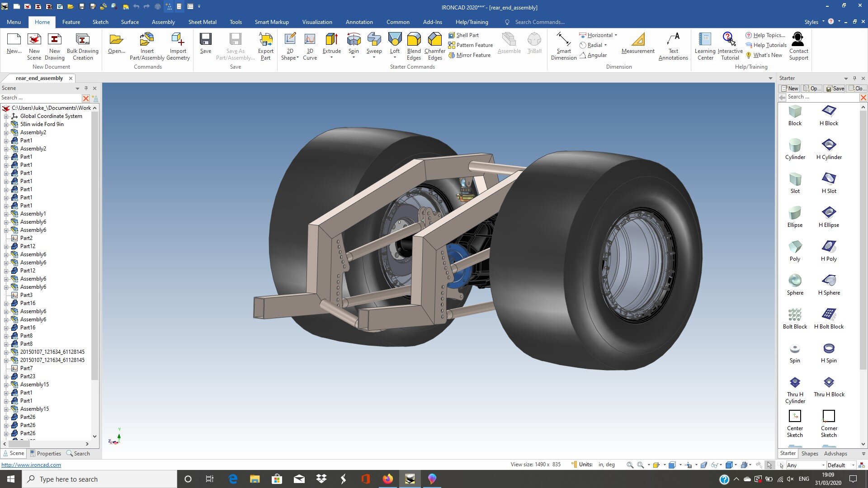Viewport: 868px width, 488px height.
Task: Open the Measurement tool
Action: [x=638, y=44]
